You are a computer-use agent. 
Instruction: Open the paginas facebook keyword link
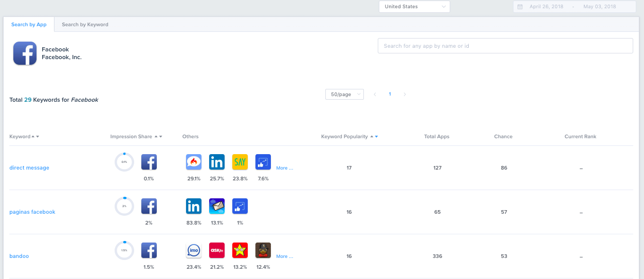[x=32, y=212]
